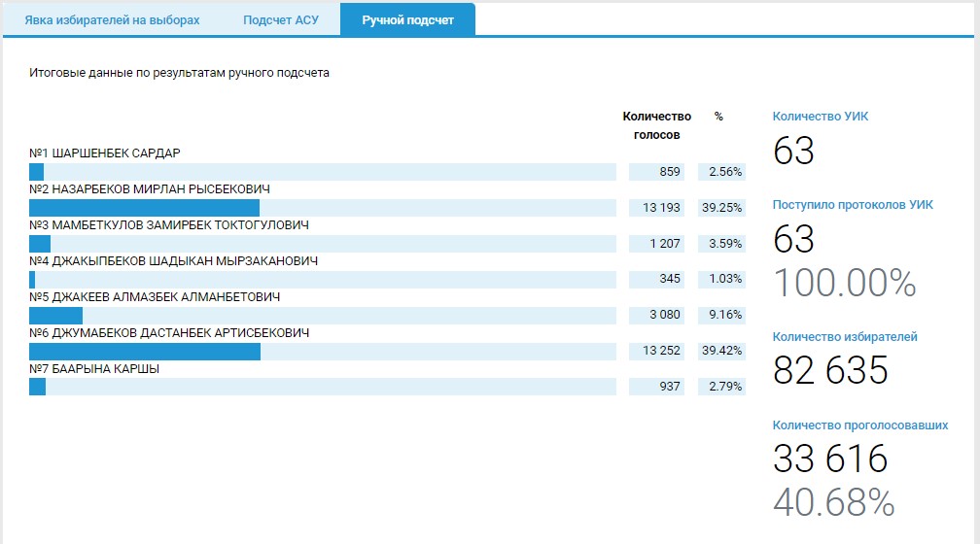Open the Явка избирателей на выборах tab
The height and width of the screenshot is (544, 980).
pyautogui.click(x=112, y=20)
